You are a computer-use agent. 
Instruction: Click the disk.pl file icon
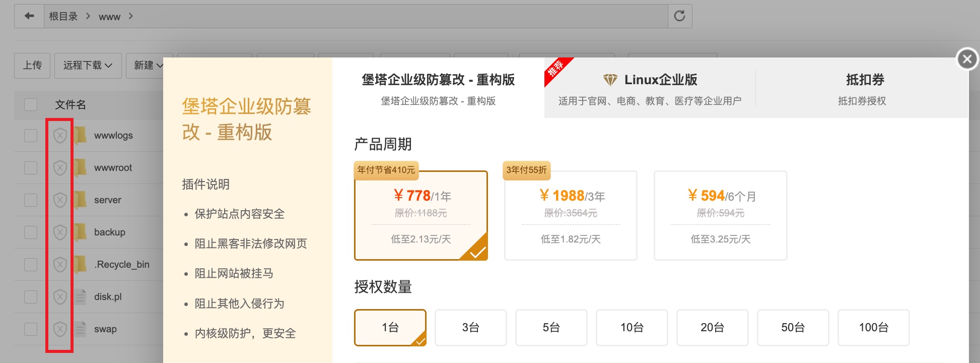click(x=81, y=296)
